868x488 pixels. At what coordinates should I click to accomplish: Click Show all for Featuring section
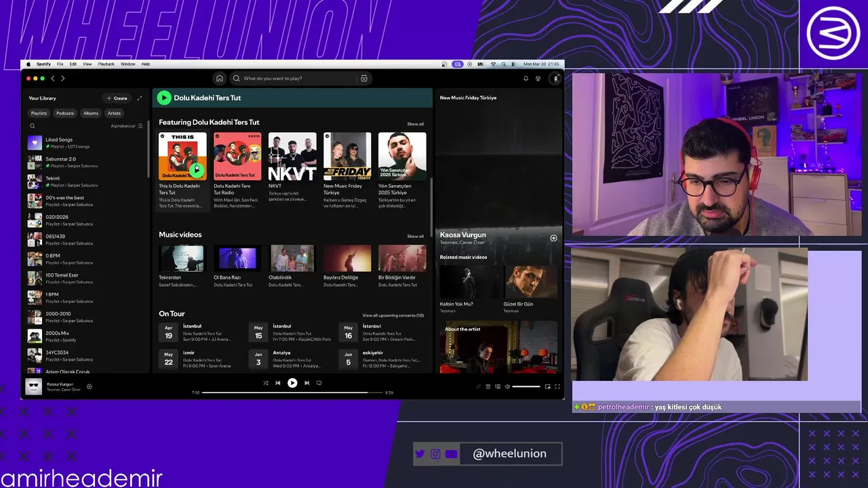click(415, 124)
